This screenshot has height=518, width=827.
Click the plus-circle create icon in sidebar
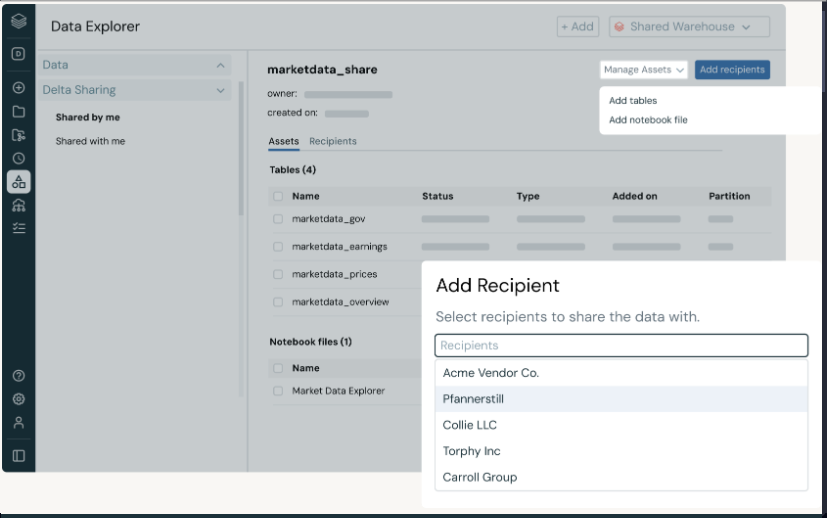18,88
